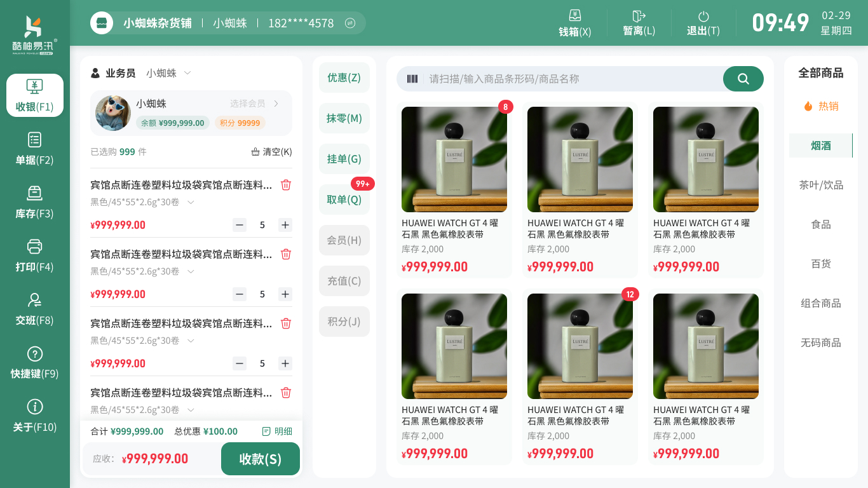Delete the second cart item with its trash icon
The image size is (868, 488).
click(x=286, y=254)
